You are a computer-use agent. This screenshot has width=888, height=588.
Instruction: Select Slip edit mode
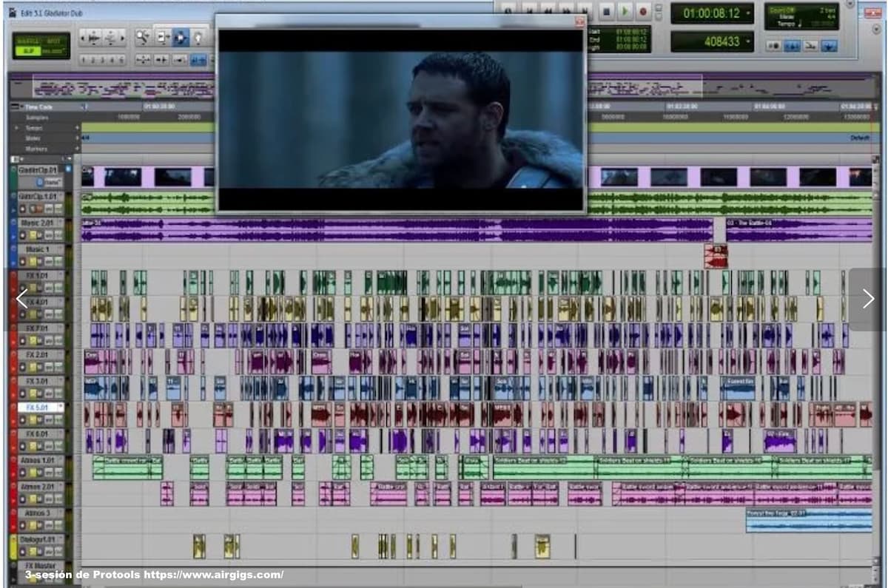(x=27, y=51)
